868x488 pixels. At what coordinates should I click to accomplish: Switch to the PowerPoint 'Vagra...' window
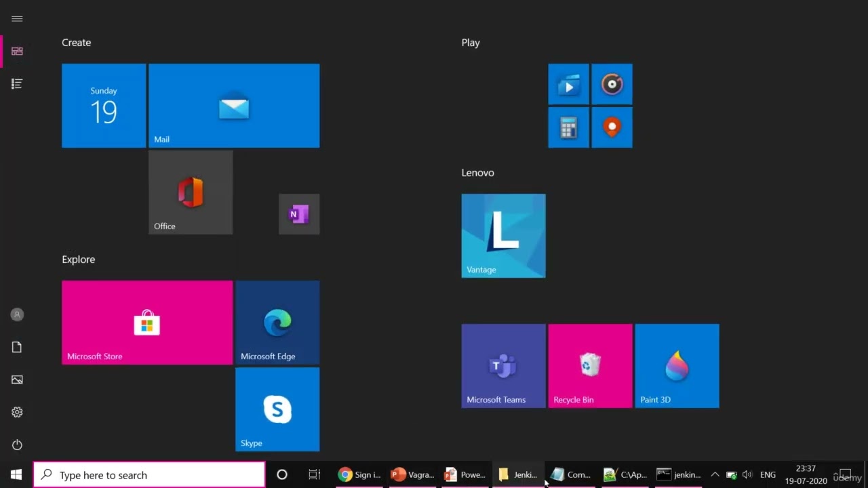coord(412,474)
